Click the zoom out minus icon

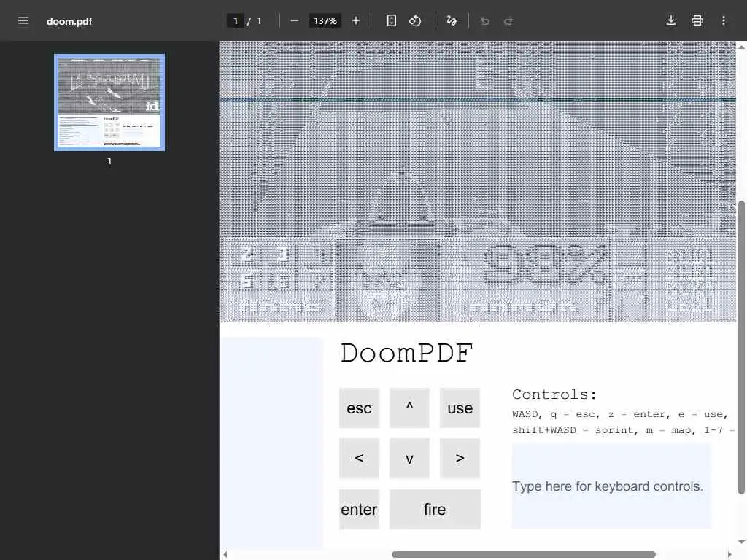[295, 21]
